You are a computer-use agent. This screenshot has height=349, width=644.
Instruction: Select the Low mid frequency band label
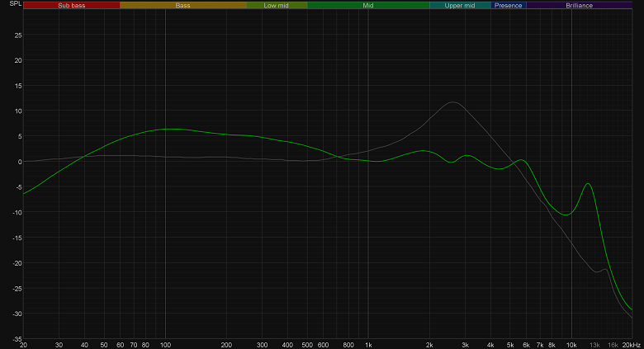(277, 5)
